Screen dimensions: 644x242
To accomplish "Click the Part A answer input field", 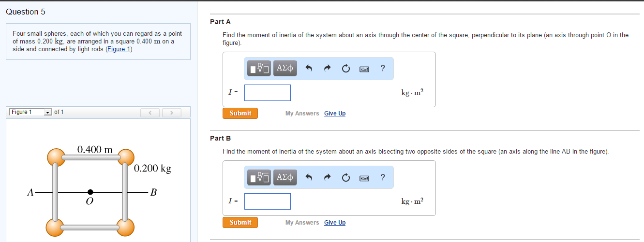I will [267, 93].
